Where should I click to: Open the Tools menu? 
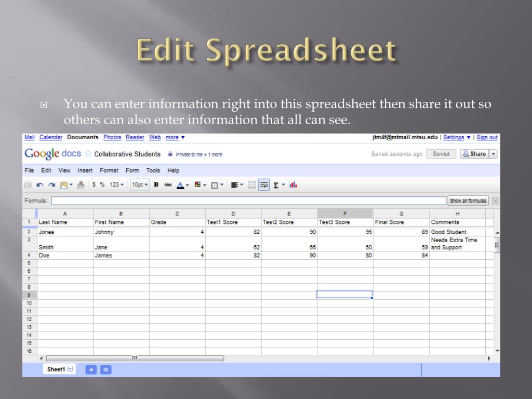[x=153, y=170]
